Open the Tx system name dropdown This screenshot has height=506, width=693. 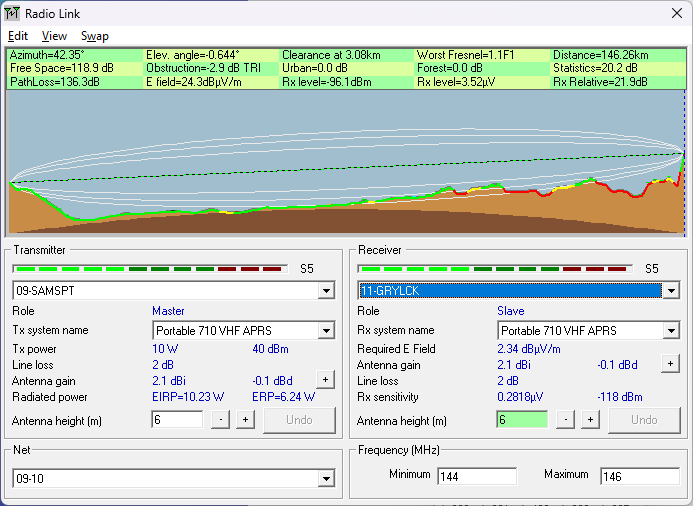(326, 331)
